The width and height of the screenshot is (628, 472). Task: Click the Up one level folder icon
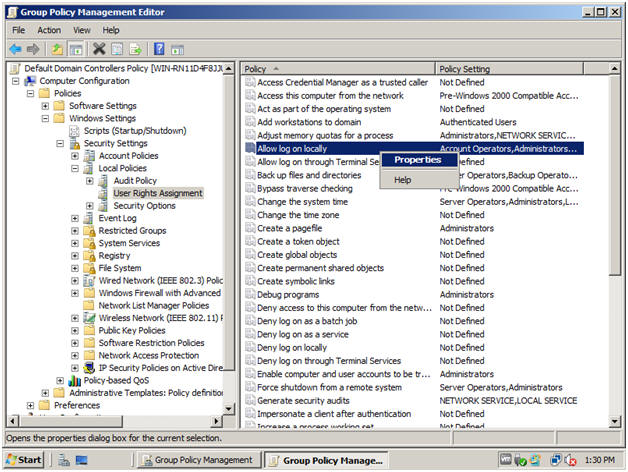click(x=57, y=49)
